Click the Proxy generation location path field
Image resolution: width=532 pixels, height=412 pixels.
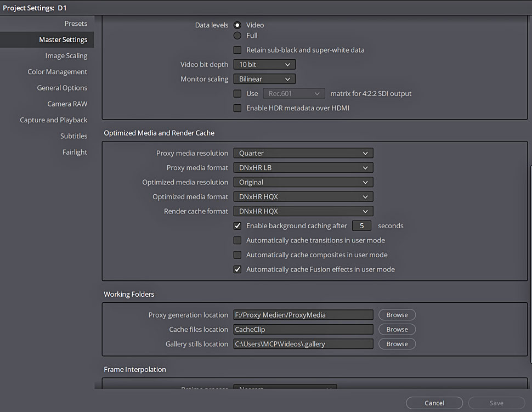pyautogui.click(x=303, y=315)
